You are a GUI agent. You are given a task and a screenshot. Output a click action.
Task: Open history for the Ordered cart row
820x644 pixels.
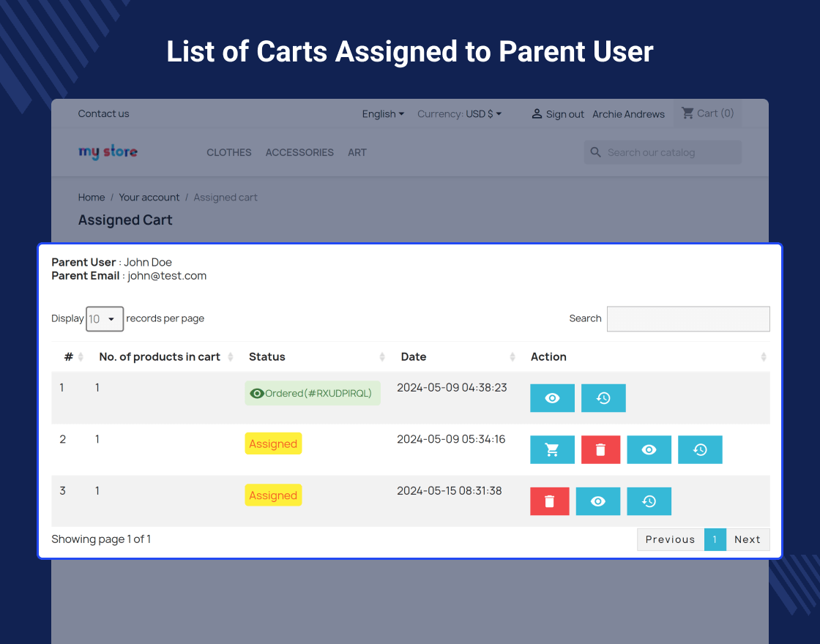(603, 398)
